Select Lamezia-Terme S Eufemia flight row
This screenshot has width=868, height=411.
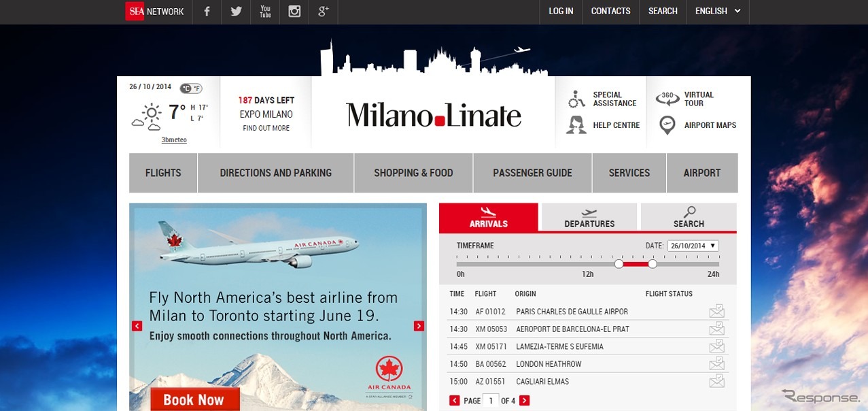(588, 346)
